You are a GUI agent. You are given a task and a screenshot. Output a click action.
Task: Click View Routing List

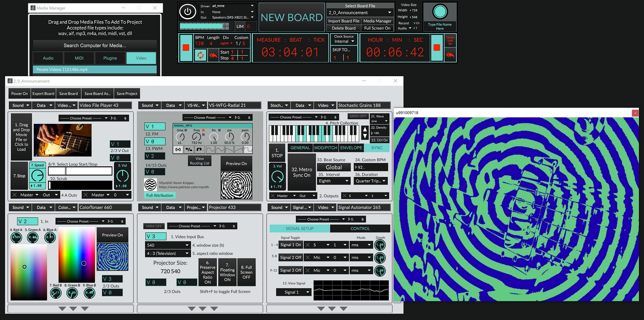[x=200, y=161]
